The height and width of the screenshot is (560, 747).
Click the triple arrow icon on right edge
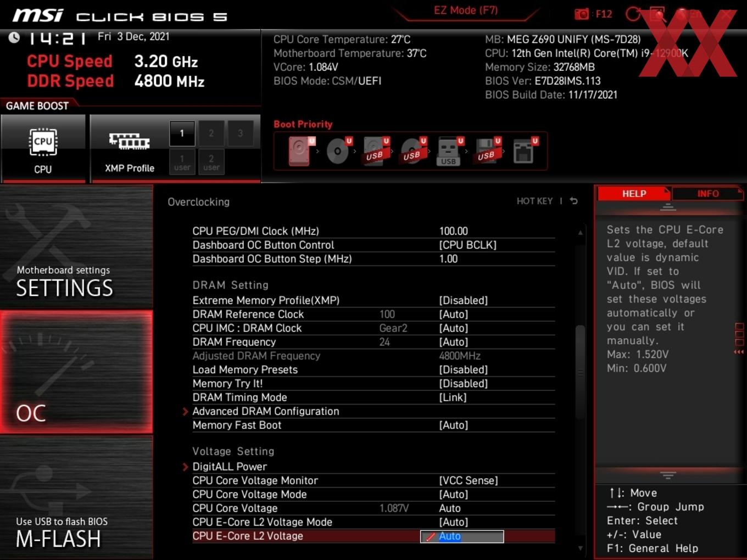tap(739, 352)
